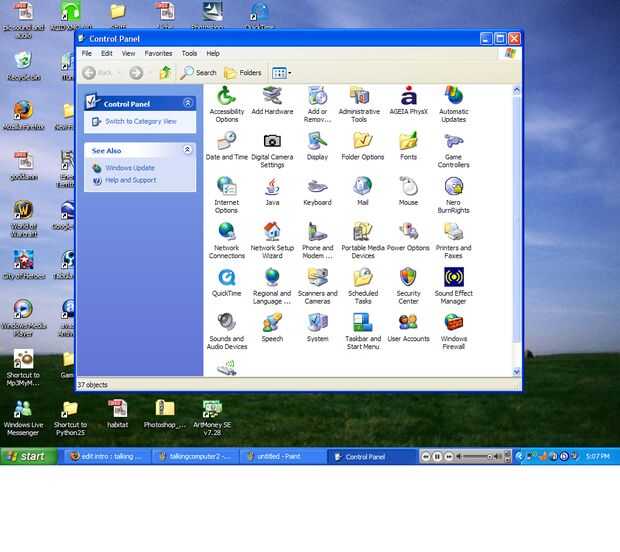Open the View menu
This screenshot has width=620, height=552.
(x=128, y=53)
